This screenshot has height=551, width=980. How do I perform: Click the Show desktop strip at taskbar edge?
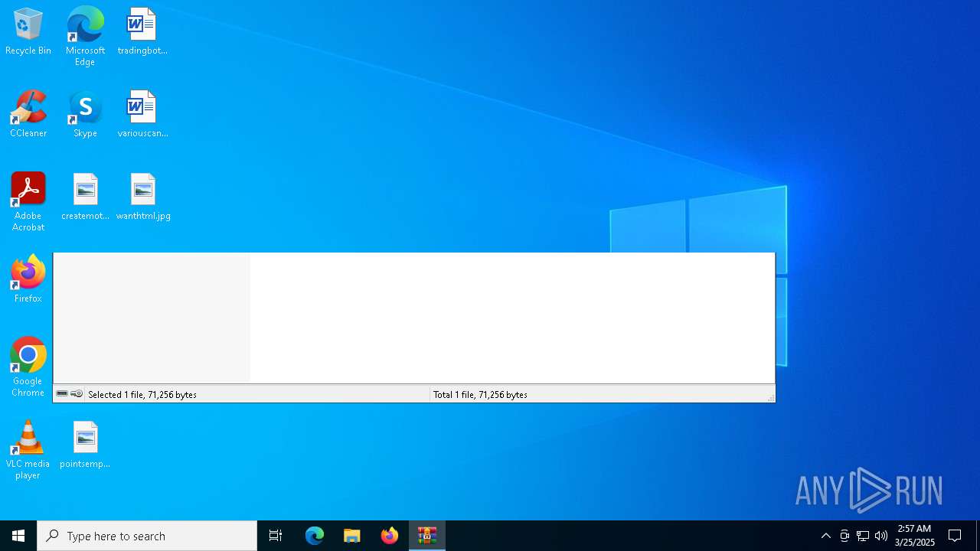click(978, 536)
